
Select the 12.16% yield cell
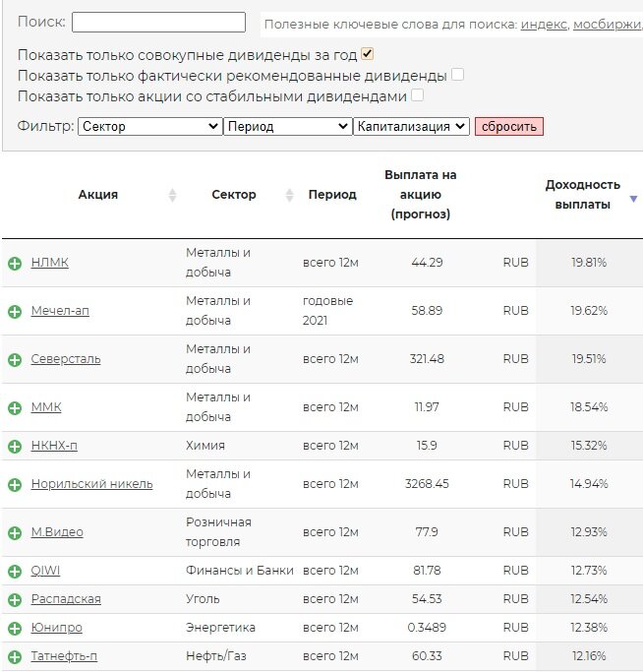(589, 655)
